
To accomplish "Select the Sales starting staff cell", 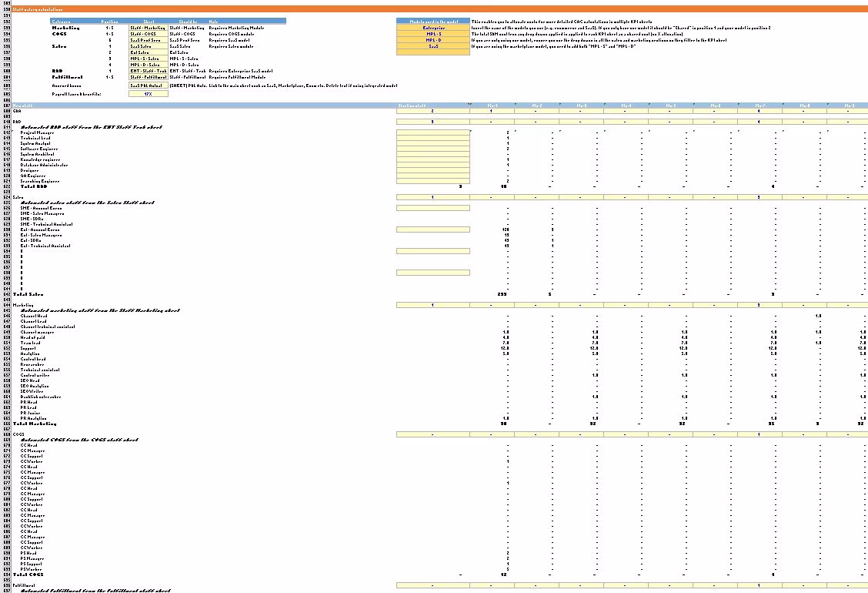I will pos(433,197).
